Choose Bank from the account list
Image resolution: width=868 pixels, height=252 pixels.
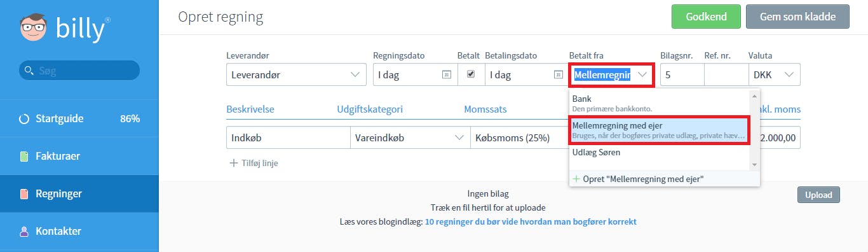[659, 104]
